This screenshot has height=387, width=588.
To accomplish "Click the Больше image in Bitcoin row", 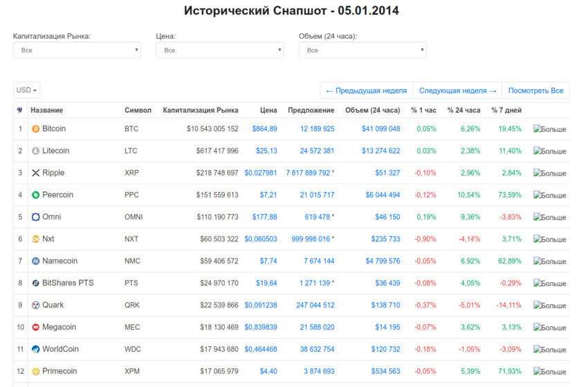I will (550, 129).
